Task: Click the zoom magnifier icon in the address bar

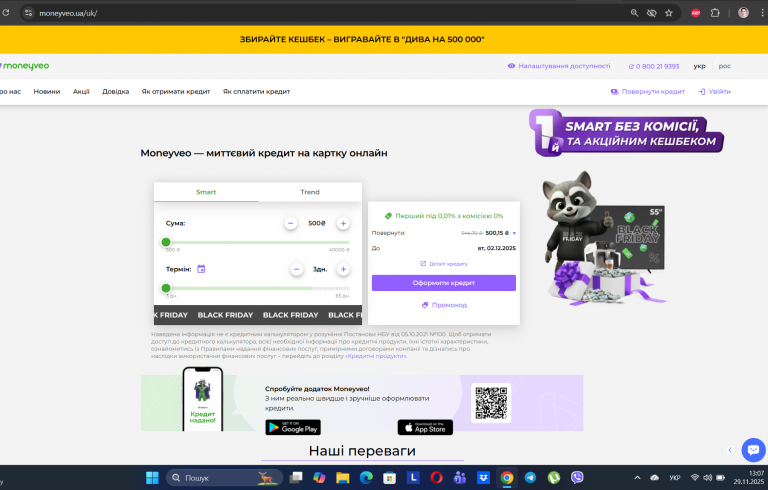Action: click(634, 13)
